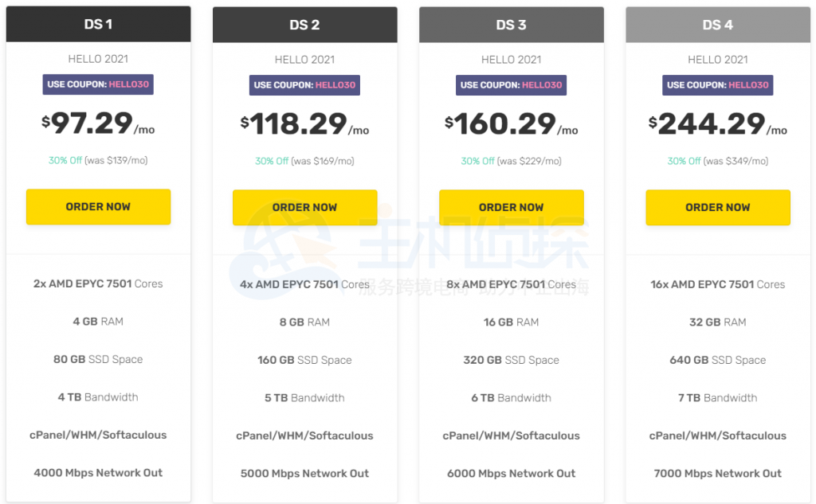Click ORDER NOW under DS 4 plan

coord(717,206)
